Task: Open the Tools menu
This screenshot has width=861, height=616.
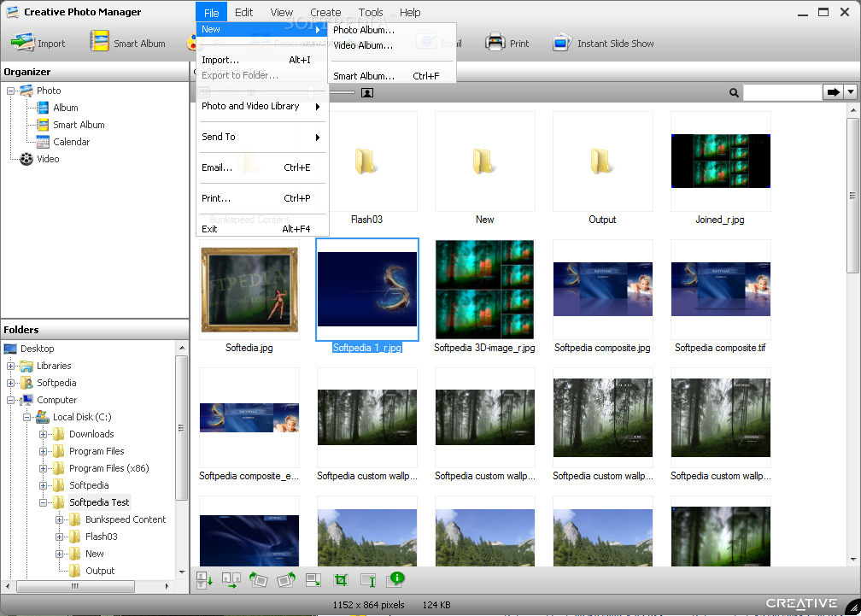Action: point(371,12)
